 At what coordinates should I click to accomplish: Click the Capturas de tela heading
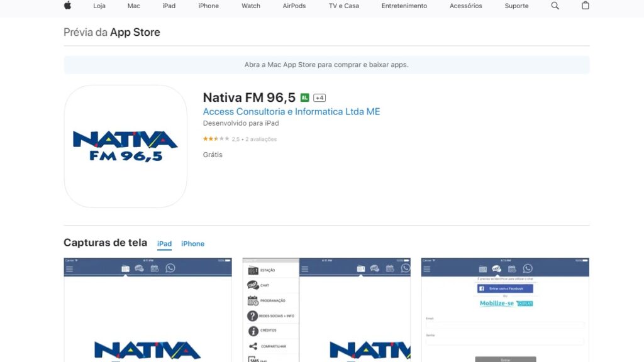pyautogui.click(x=105, y=243)
